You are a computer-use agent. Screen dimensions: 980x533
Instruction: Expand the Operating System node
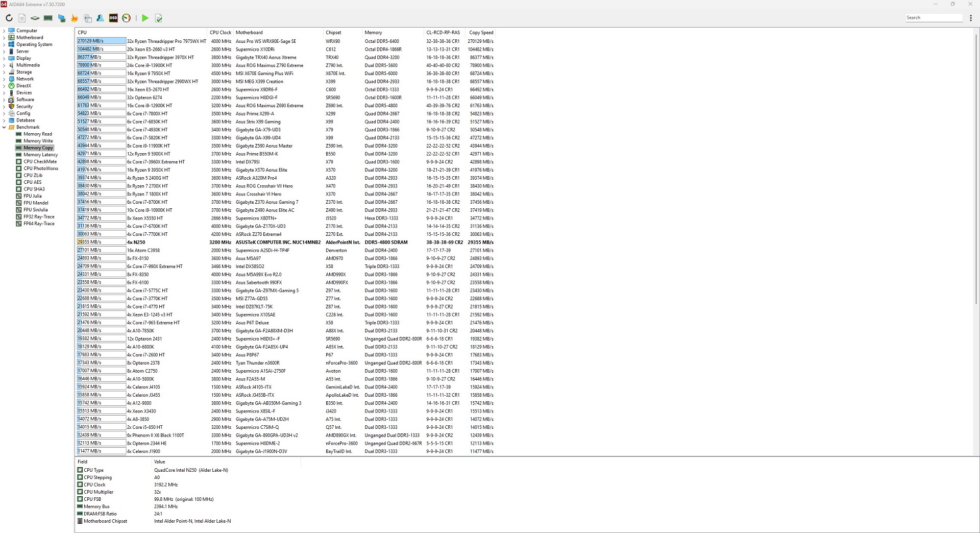coord(4,44)
